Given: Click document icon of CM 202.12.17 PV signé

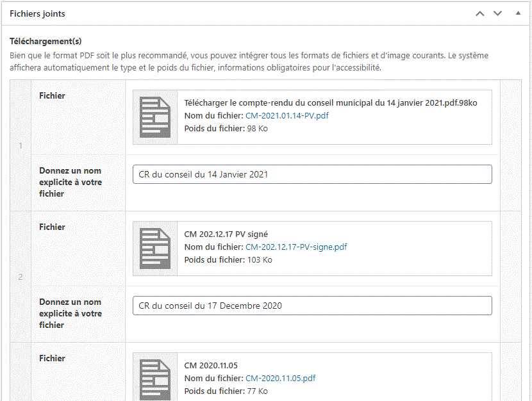Looking at the screenshot, I should point(155,249).
